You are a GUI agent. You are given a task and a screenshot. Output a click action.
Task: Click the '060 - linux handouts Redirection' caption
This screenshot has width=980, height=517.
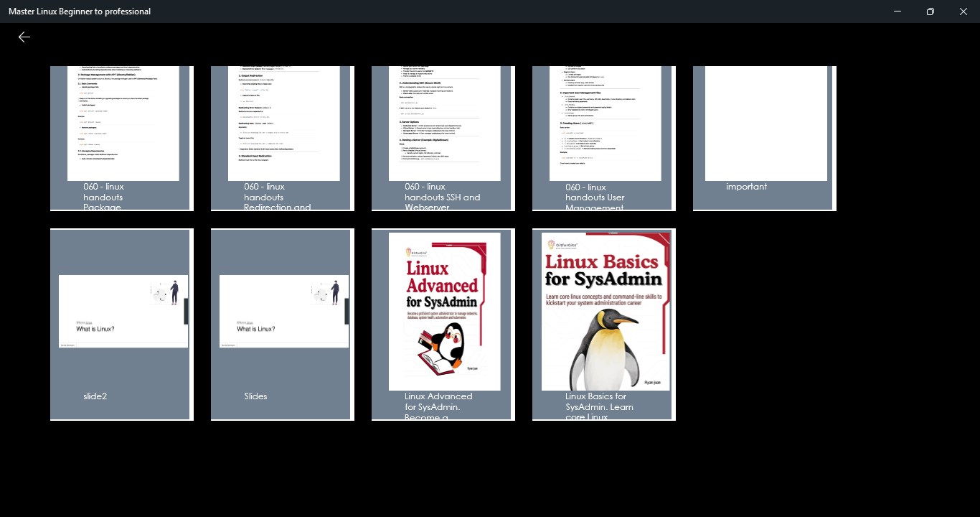tap(277, 197)
